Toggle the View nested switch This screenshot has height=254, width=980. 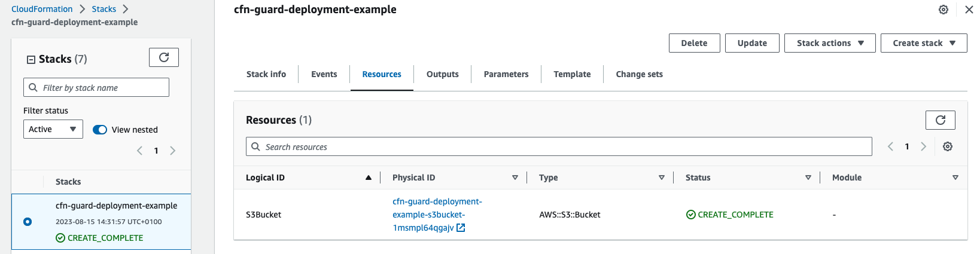(x=100, y=130)
